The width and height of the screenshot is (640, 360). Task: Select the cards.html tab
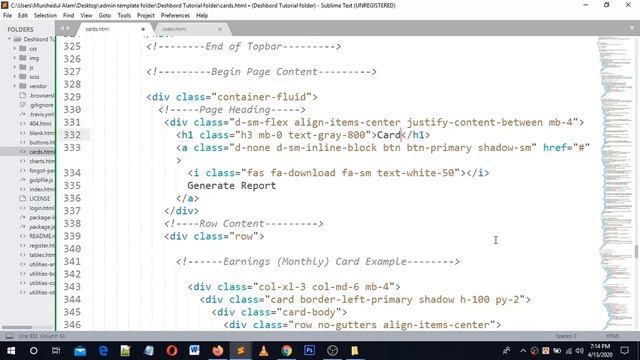(97, 29)
